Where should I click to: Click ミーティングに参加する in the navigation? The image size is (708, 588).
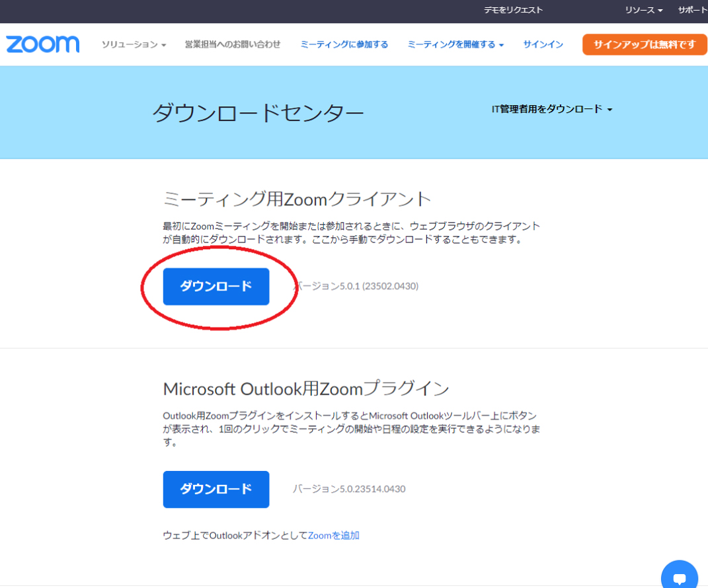(x=344, y=44)
